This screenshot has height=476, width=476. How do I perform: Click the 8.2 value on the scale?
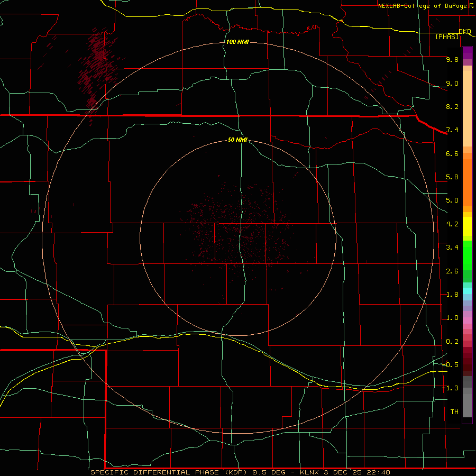coord(452,106)
